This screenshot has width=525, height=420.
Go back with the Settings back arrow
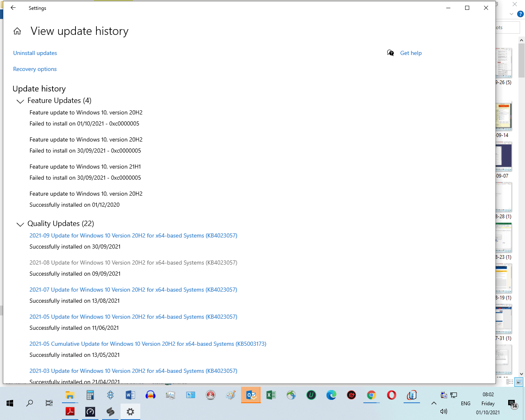click(x=13, y=8)
